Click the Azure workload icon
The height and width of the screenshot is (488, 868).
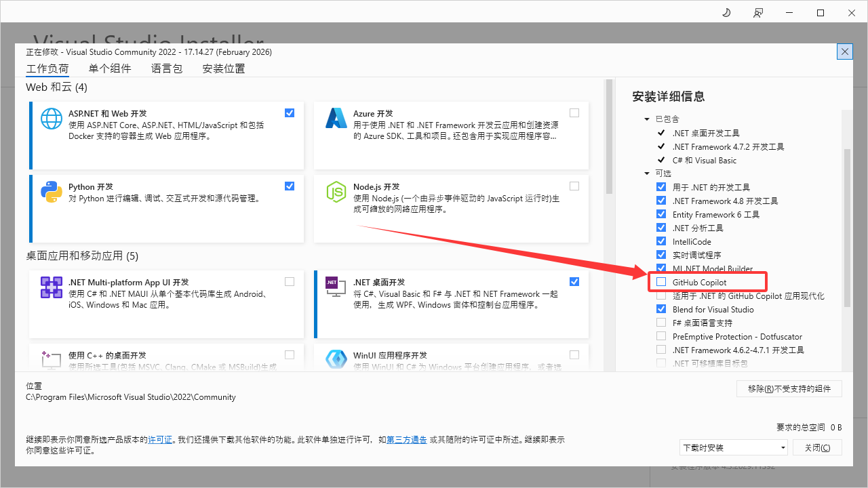click(336, 119)
